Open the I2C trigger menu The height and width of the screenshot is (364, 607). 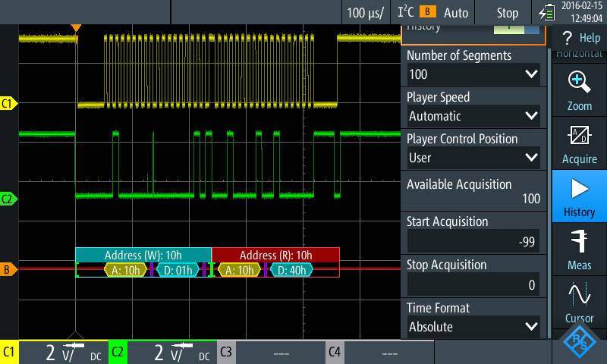pyautogui.click(x=416, y=13)
